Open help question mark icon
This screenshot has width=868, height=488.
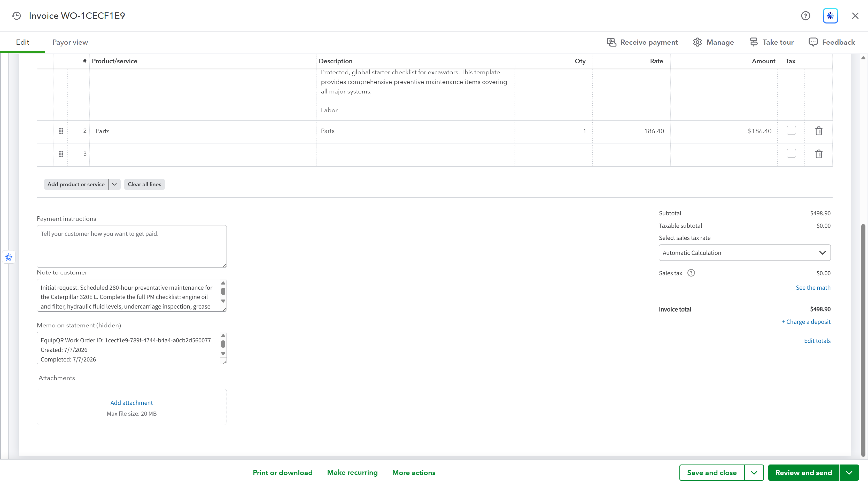click(x=805, y=16)
